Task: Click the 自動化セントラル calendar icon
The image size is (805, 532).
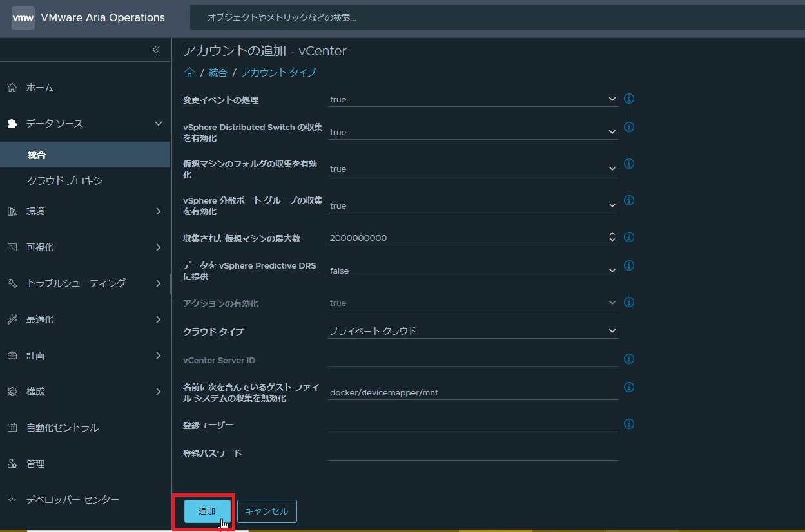Action: (12, 428)
